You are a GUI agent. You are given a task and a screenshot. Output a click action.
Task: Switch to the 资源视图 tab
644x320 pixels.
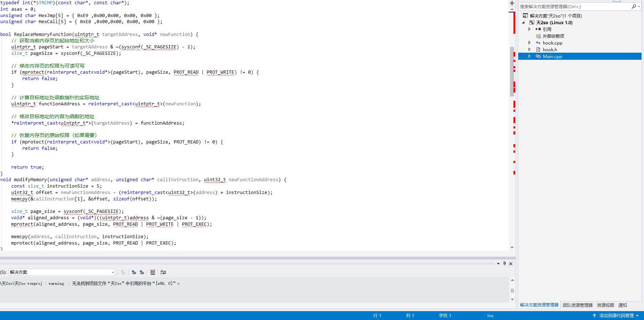click(x=605, y=305)
